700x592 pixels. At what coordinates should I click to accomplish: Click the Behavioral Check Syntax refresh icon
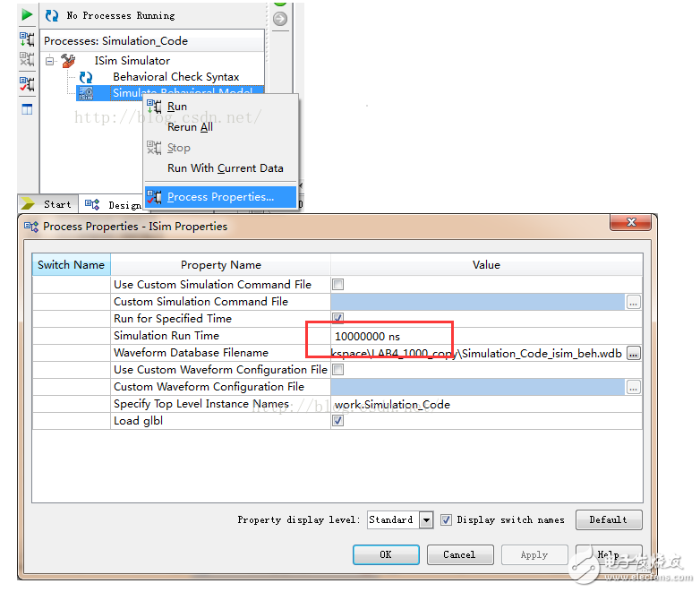86,77
